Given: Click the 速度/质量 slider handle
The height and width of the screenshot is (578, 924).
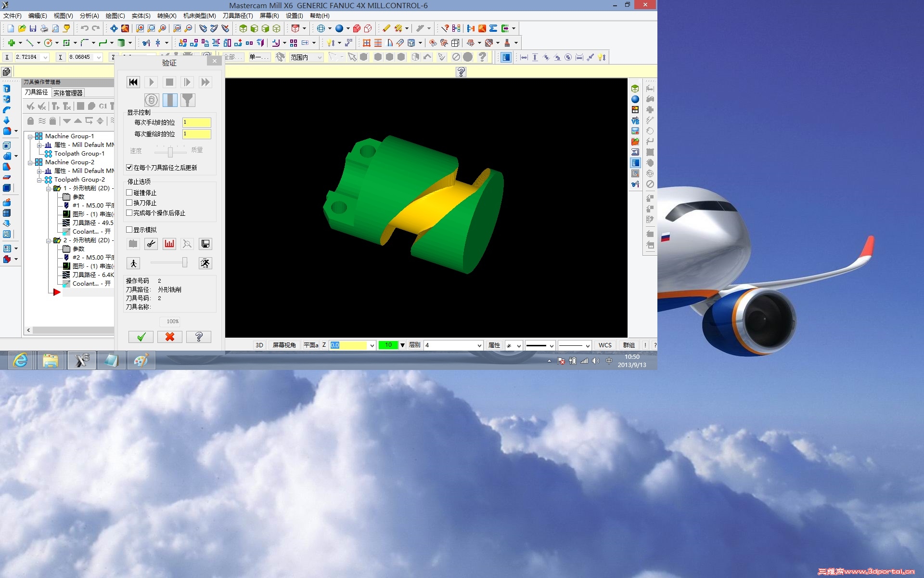Looking at the screenshot, I should (x=170, y=152).
